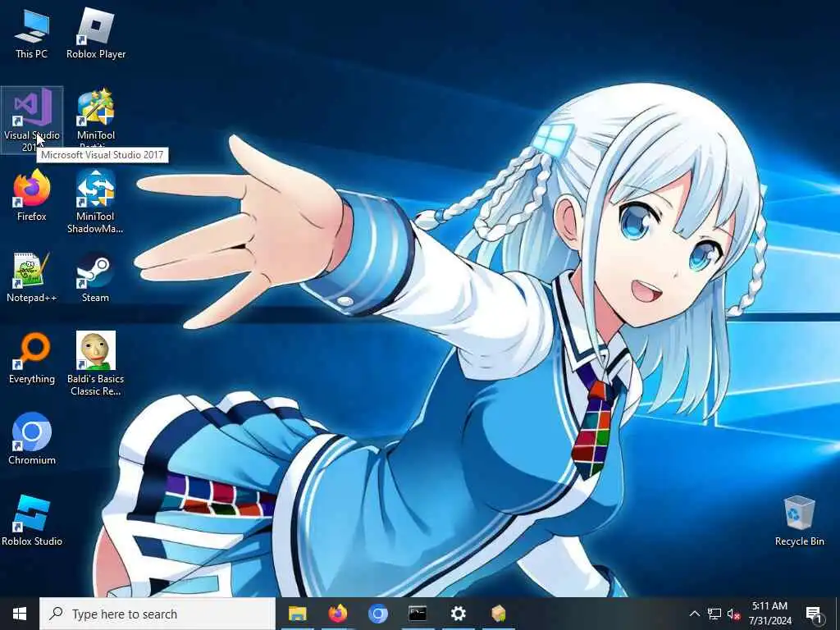Open File Explorer from the taskbar
This screenshot has height=630, width=840.
tap(297, 614)
